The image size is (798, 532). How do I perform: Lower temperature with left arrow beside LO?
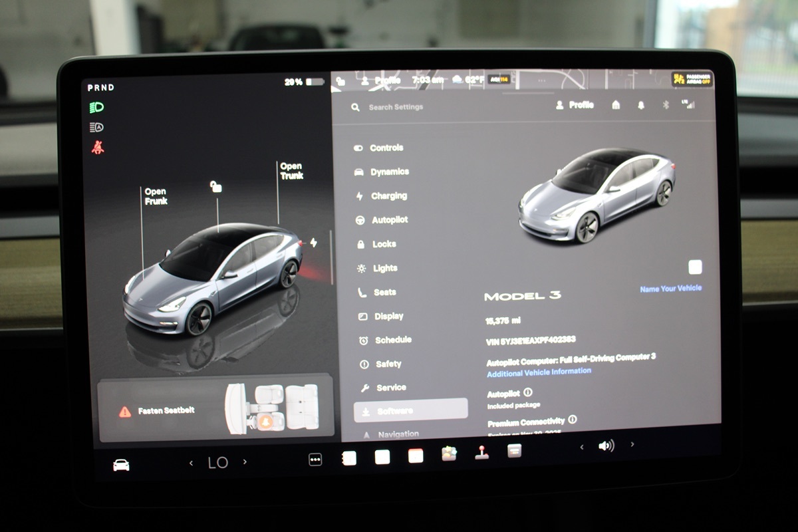point(191,463)
